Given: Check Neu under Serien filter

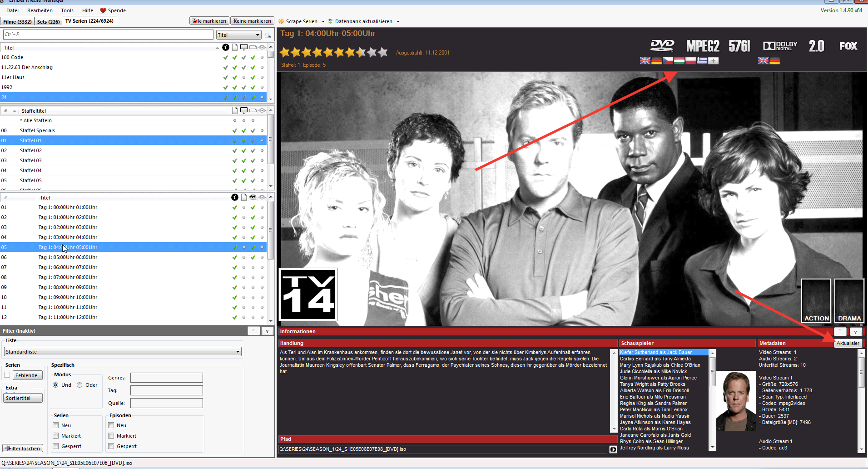Looking at the screenshot, I should point(56,425).
